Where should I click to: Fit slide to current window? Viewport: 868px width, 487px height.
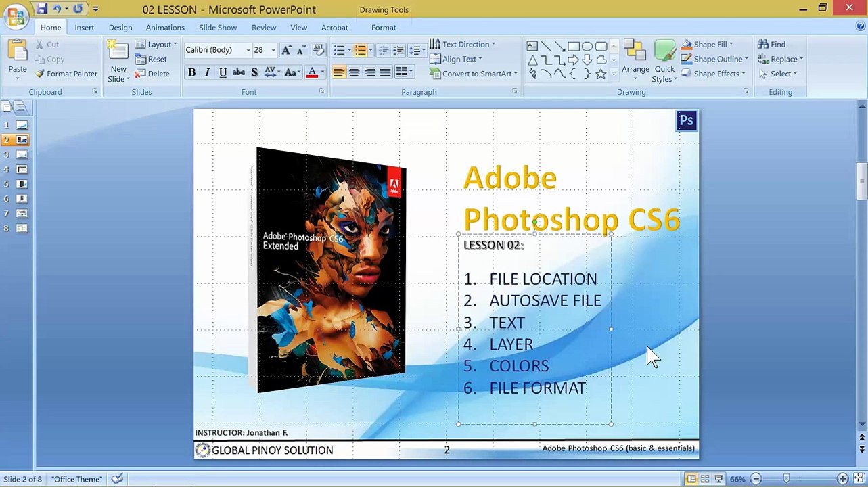tap(859, 479)
